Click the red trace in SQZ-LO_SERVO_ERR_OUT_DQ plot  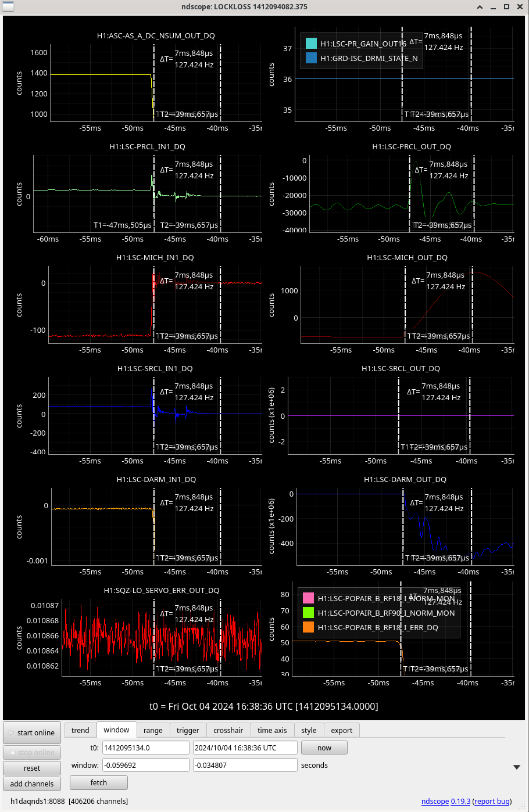click(x=162, y=638)
